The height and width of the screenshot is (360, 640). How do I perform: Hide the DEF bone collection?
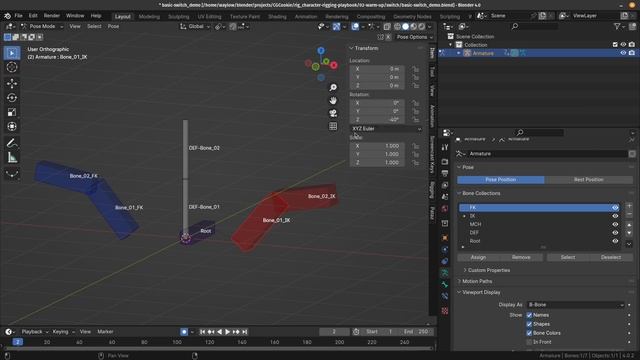tap(615, 233)
